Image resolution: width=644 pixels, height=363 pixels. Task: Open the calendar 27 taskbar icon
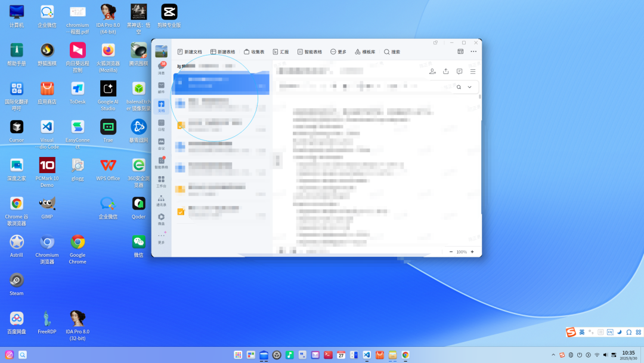click(341, 355)
